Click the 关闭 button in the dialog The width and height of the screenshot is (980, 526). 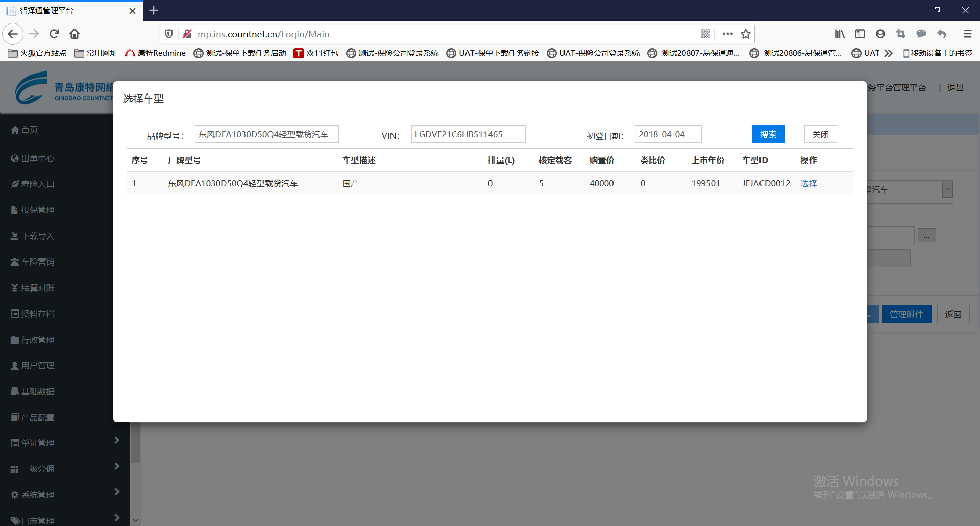[821, 134]
